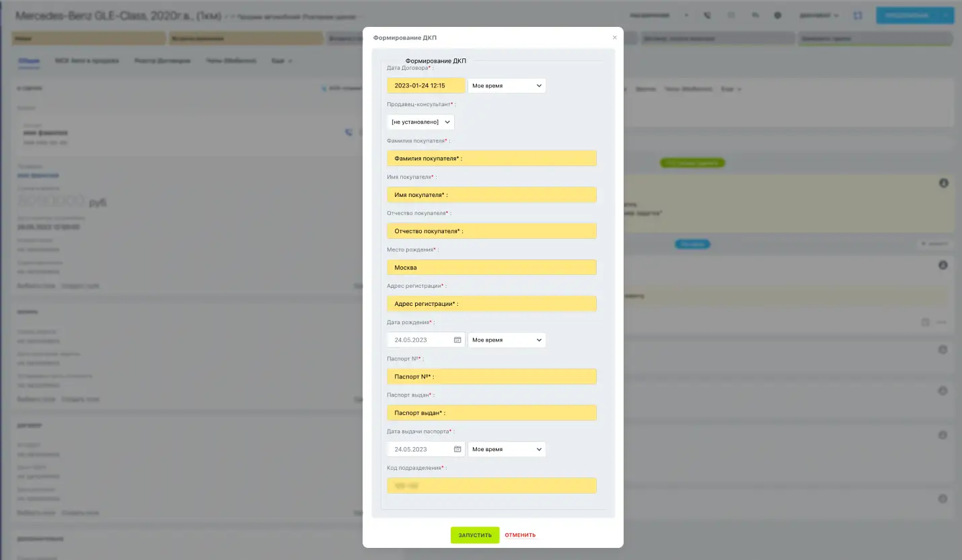Close the Формирование ДКП dialog with X

tap(614, 38)
